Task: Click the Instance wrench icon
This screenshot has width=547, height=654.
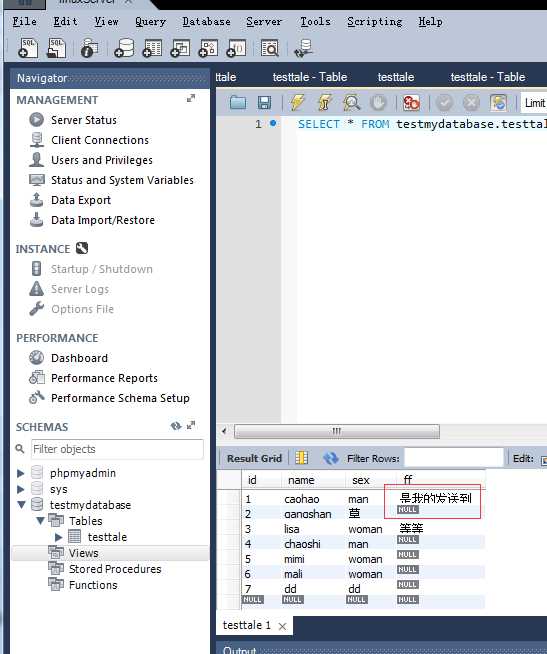Action: 82,248
